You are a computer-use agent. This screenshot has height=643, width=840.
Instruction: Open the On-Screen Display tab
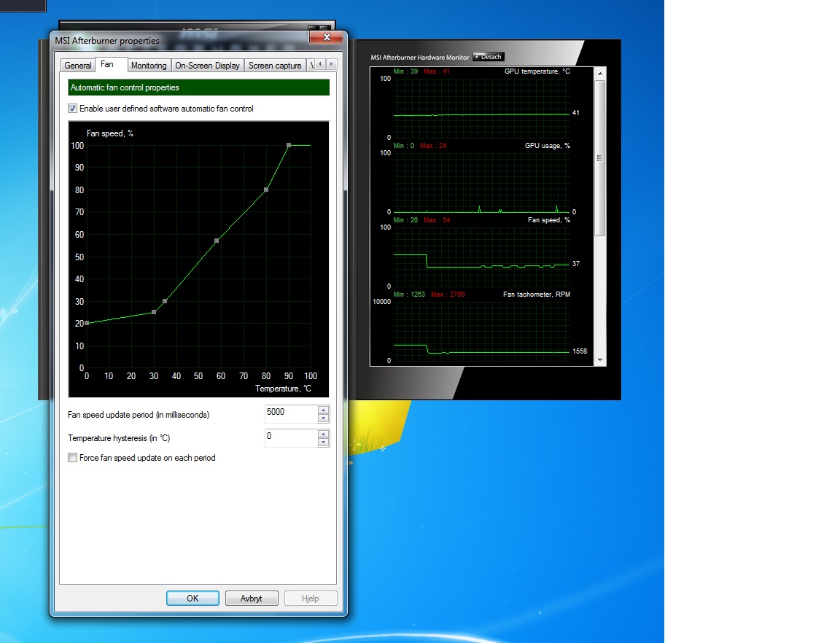pos(207,66)
